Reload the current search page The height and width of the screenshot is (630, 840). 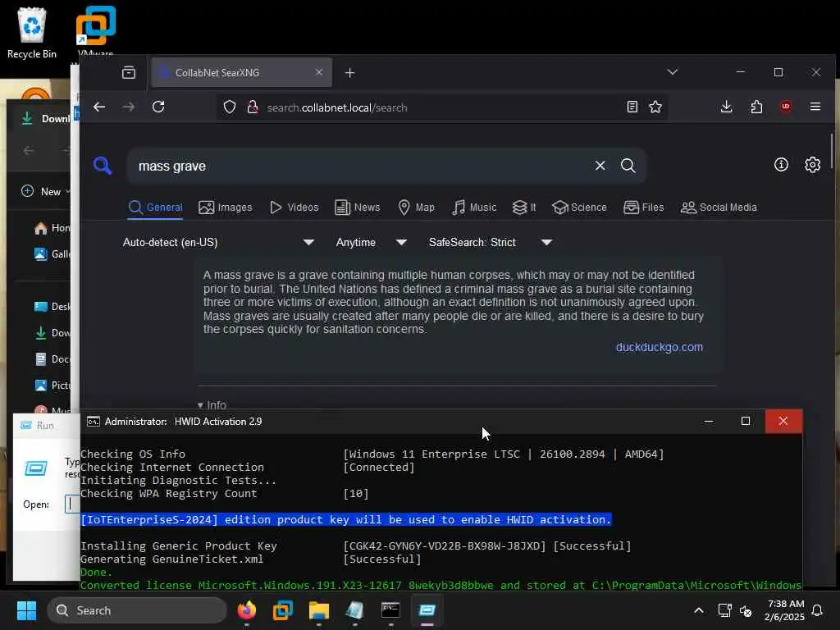(158, 107)
